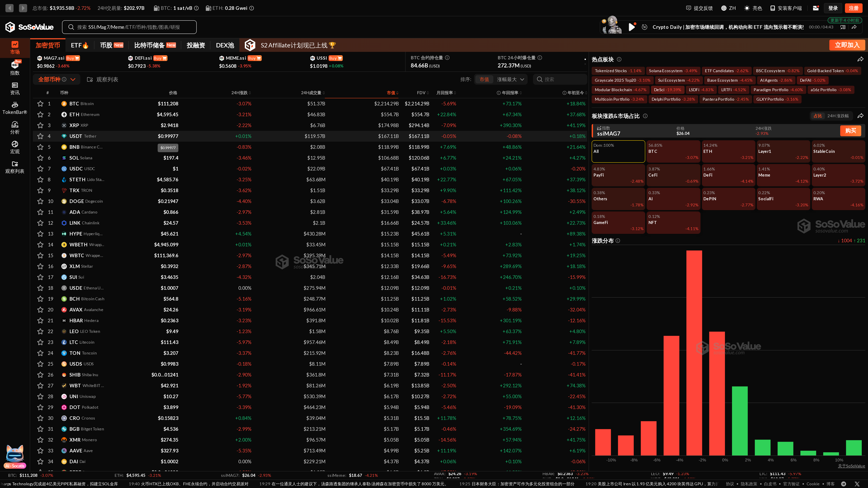Image resolution: width=868 pixels, height=488 pixels.
Task: Click 购买 for ssiMAG7
Action: [851, 131]
